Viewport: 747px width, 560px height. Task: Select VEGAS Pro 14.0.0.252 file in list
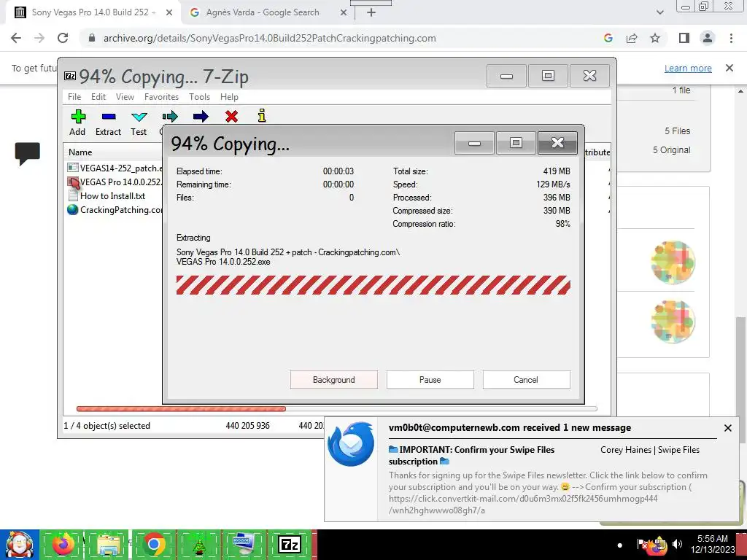115,182
